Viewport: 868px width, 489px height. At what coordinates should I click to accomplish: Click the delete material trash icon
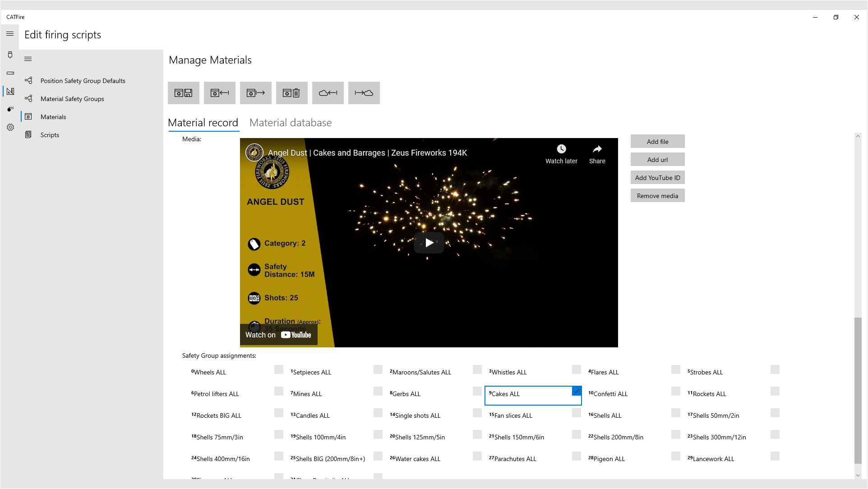(291, 93)
